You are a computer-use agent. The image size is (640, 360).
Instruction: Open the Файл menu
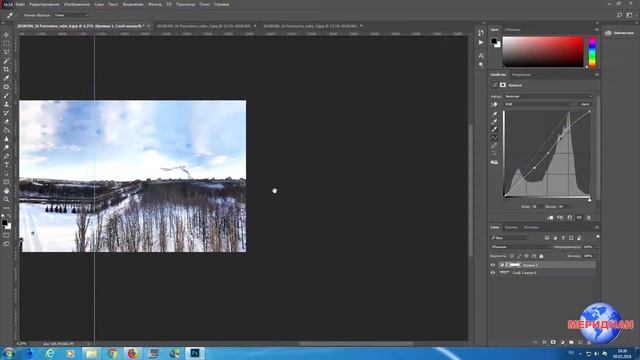(x=20, y=4)
